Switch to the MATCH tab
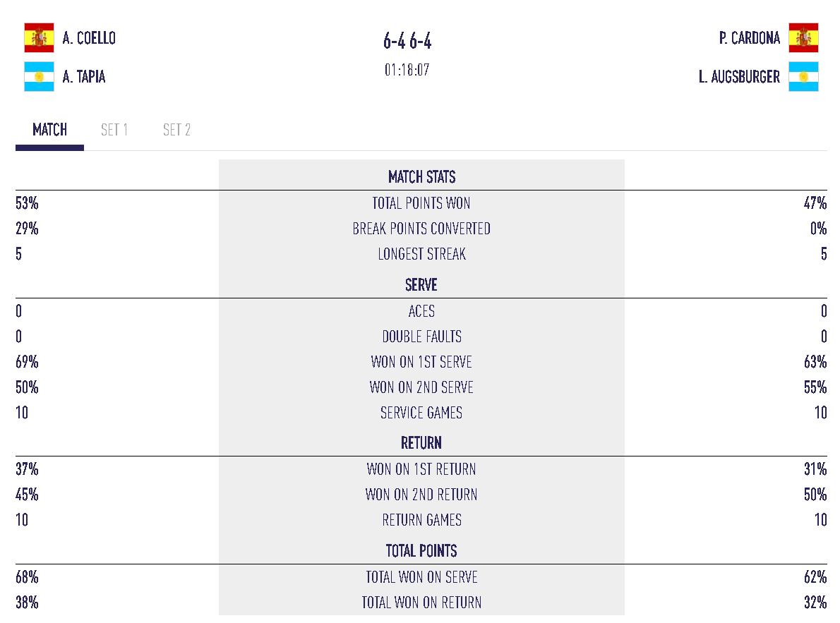The width and height of the screenshot is (840, 623). tap(49, 130)
